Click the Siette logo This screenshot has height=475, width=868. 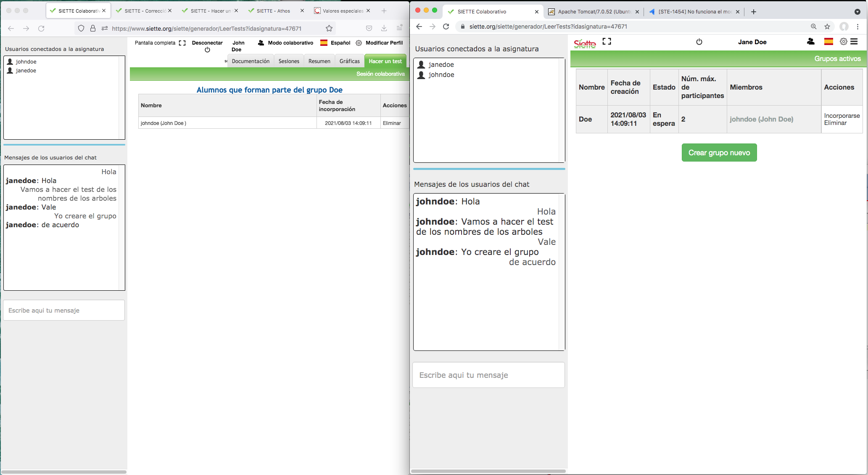click(585, 43)
